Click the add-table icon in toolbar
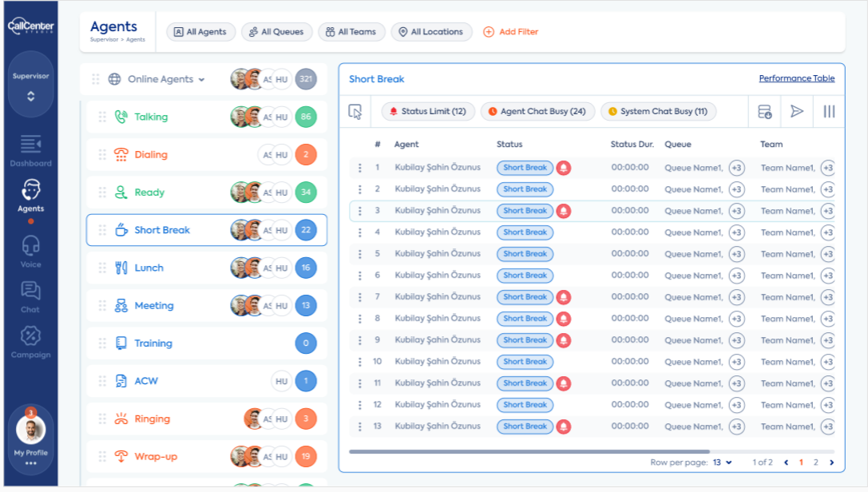This screenshot has height=492, width=868. click(x=764, y=111)
